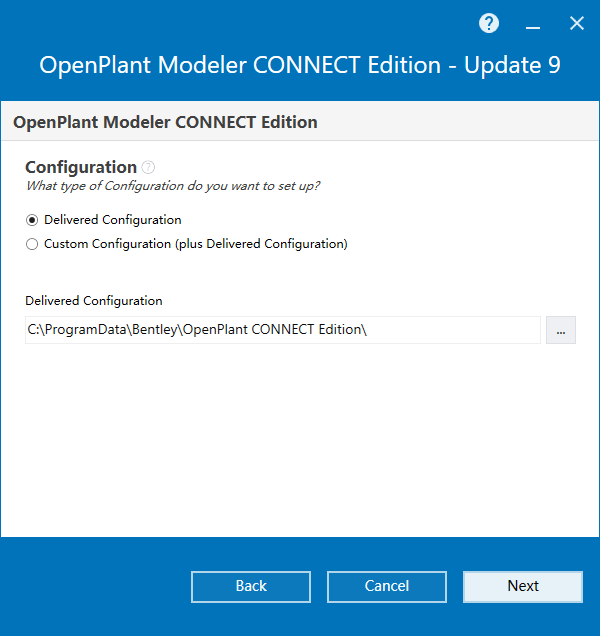Click the bold Configuration heading
This screenshot has width=600, height=636.
pyautogui.click(x=81, y=167)
